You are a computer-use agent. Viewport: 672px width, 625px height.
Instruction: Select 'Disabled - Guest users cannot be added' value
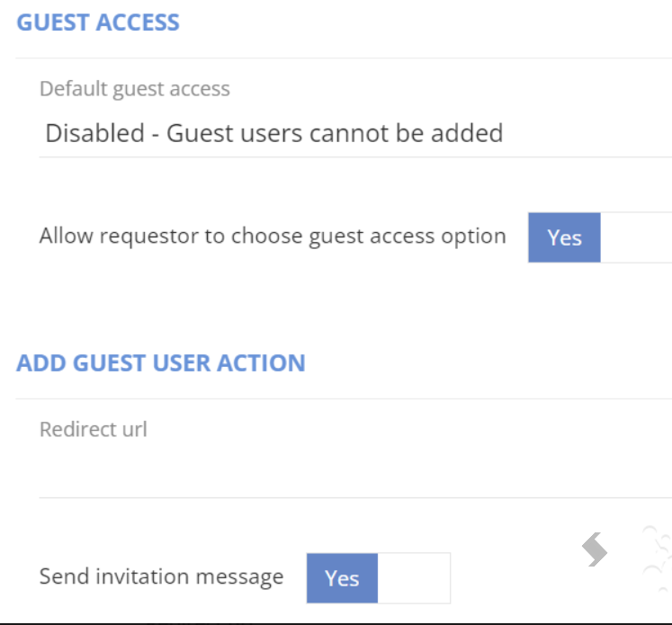pyautogui.click(x=273, y=133)
